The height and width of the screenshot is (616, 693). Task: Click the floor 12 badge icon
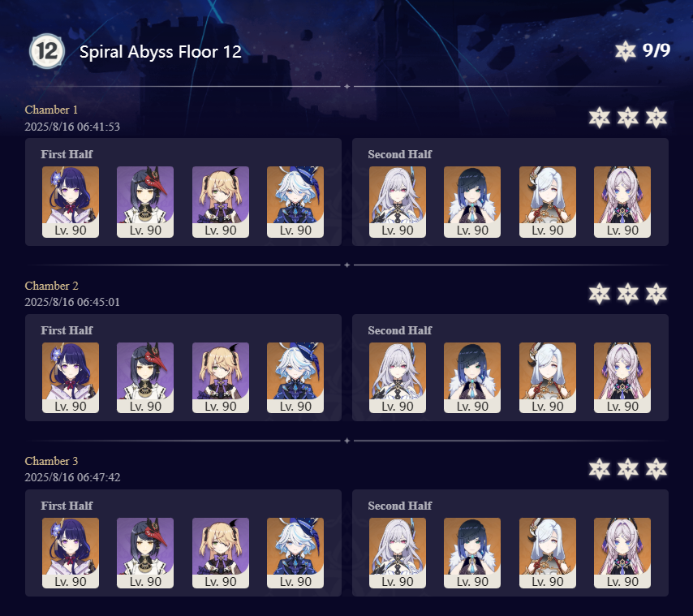click(47, 51)
